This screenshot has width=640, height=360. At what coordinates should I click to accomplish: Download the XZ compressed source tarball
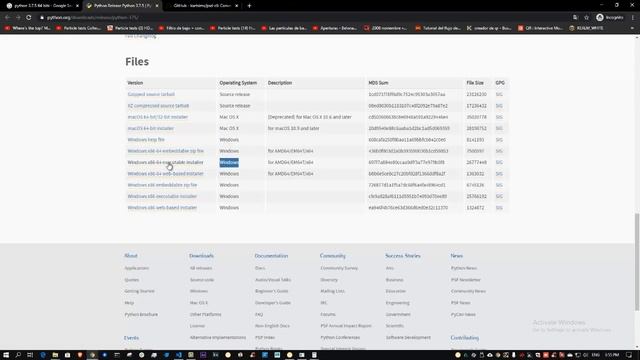(158, 106)
